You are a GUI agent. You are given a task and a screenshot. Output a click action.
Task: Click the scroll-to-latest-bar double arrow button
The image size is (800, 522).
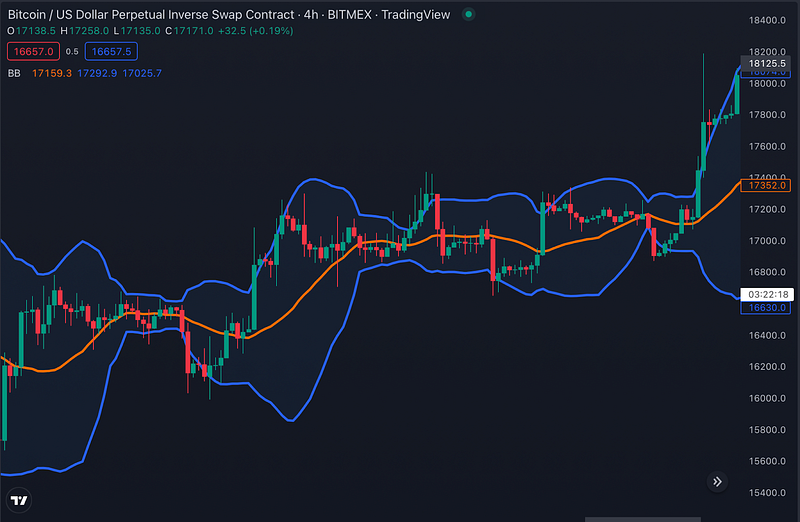click(x=717, y=482)
